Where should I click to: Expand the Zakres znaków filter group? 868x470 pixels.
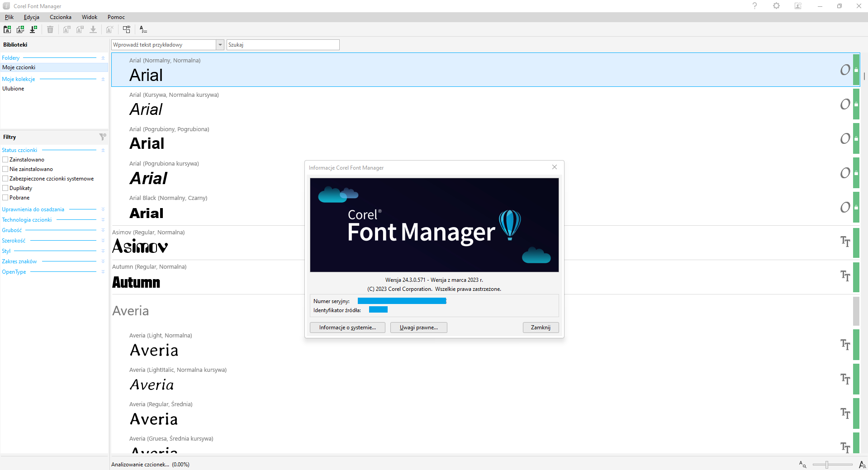pos(103,261)
